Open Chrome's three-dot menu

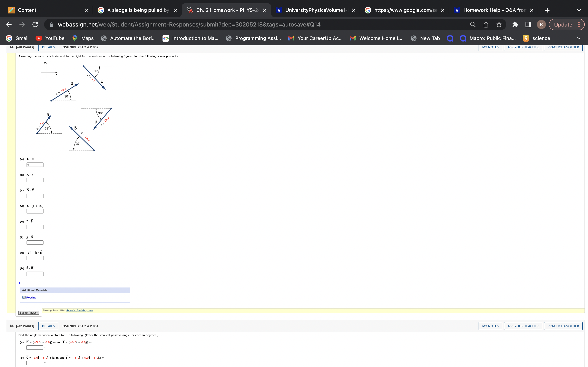tap(579, 24)
